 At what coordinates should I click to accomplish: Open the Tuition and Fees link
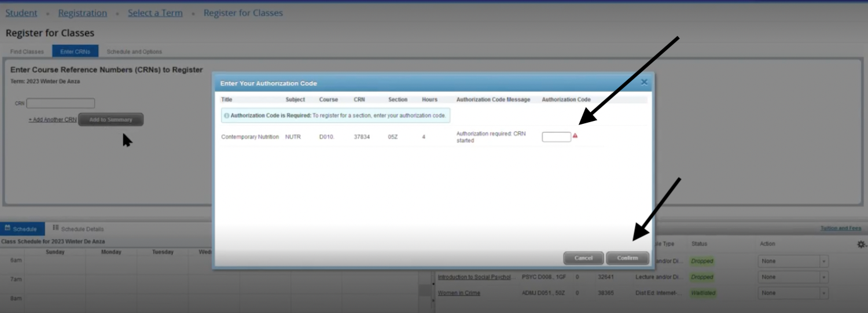pyautogui.click(x=840, y=229)
